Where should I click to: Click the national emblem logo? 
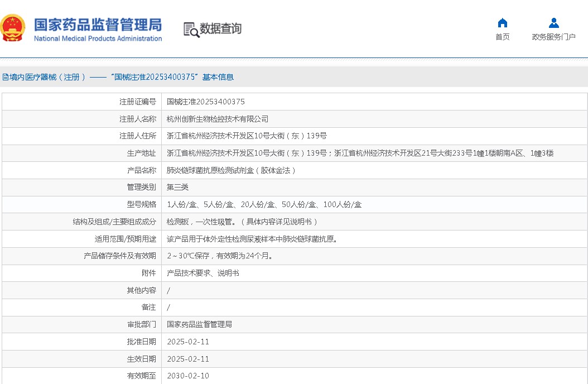click(13, 28)
